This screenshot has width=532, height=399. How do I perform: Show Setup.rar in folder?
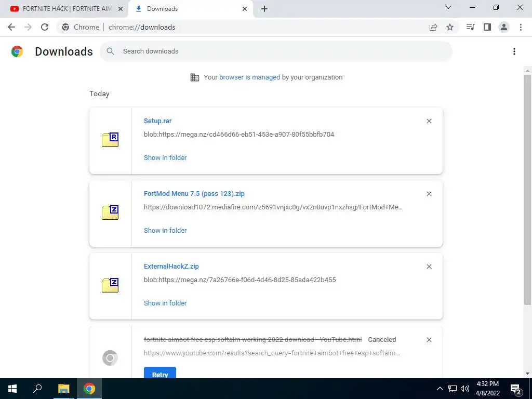165,158
